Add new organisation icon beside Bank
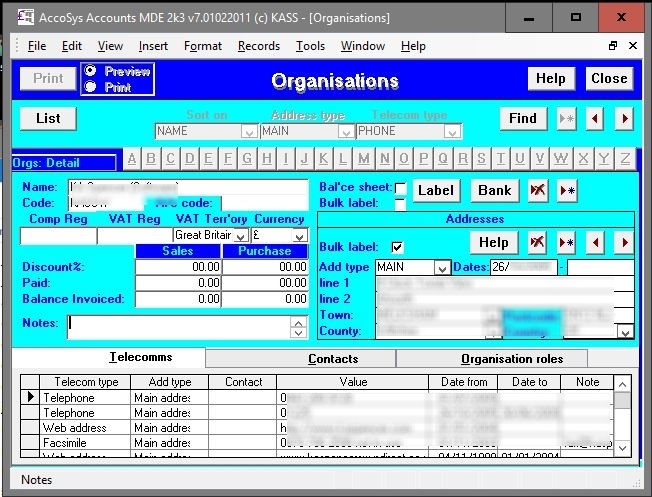The image size is (652, 497). (567, 190)
